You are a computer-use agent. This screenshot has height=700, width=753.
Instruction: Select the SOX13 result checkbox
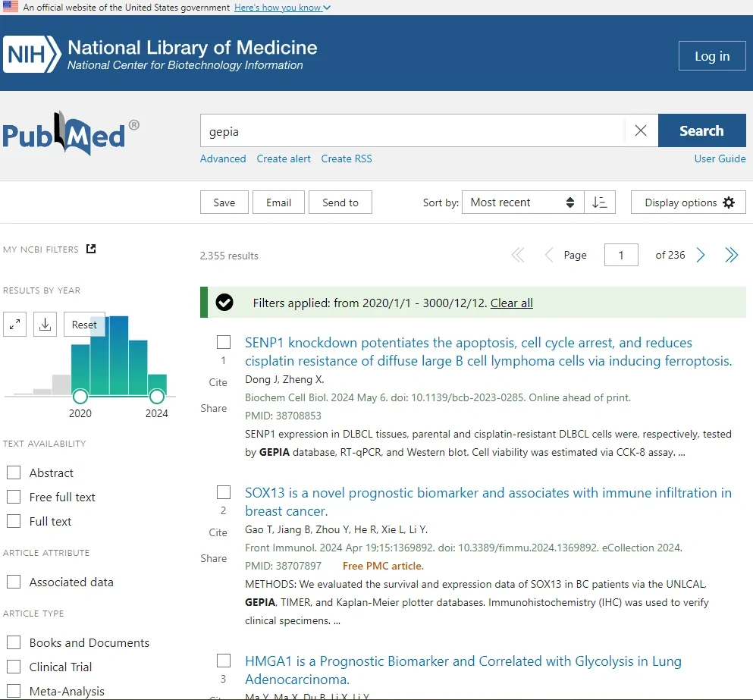pyautogui.click(x=224, y=492)
